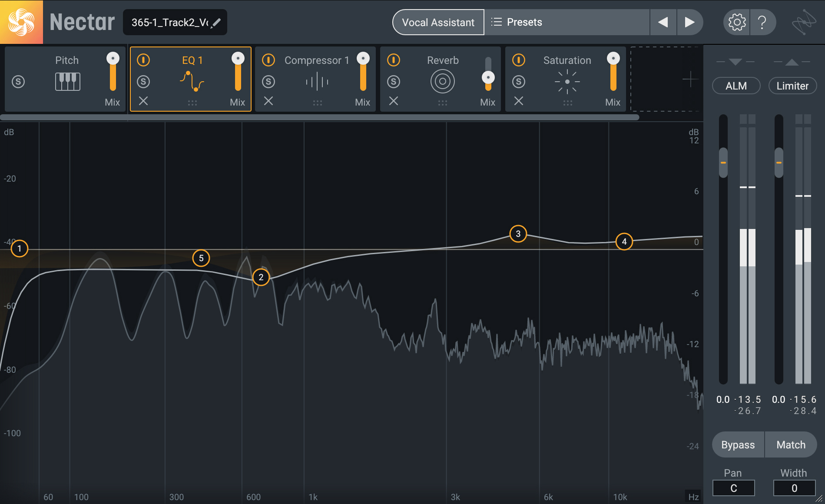This screenshot has height=504, width=825.
Task: Click the Match button
Action: pos(791,444)
